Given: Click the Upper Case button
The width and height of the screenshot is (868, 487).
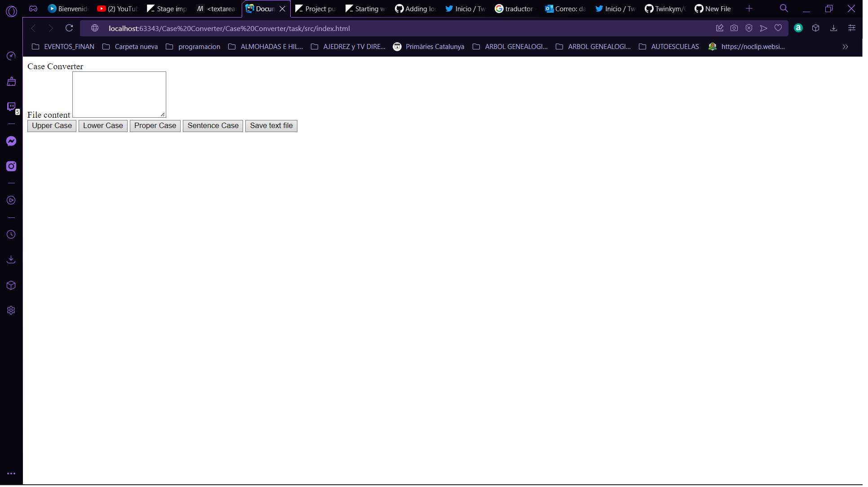Looking at the screenshot, I should (52, 126).
